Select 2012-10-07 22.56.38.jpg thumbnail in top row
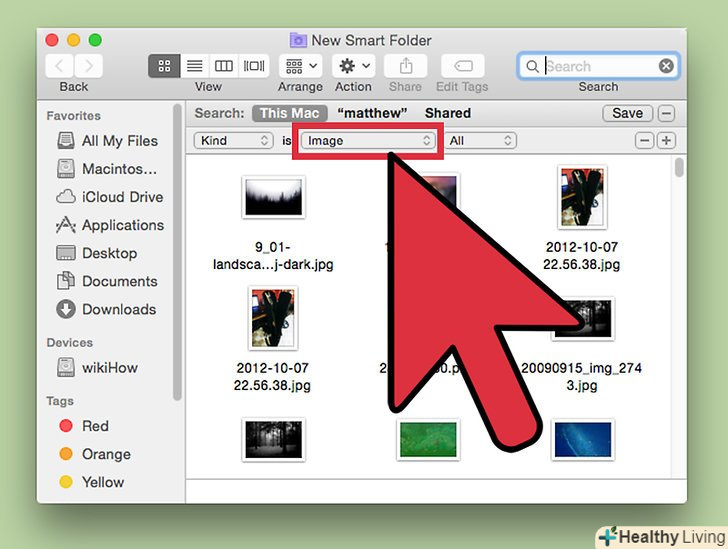The image size is (728, 549). [582, 197]
